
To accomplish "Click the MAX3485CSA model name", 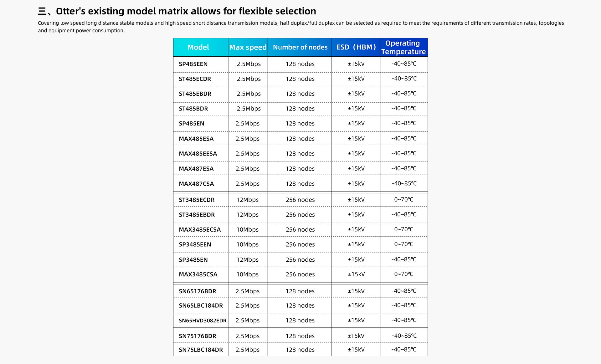I will (x=198, y=274).
